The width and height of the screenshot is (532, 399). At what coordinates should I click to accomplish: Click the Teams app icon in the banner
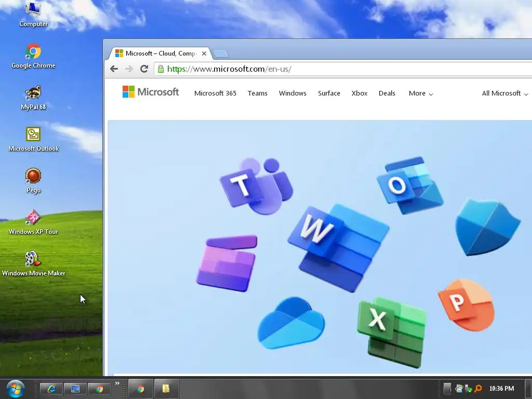click(257, 186)
